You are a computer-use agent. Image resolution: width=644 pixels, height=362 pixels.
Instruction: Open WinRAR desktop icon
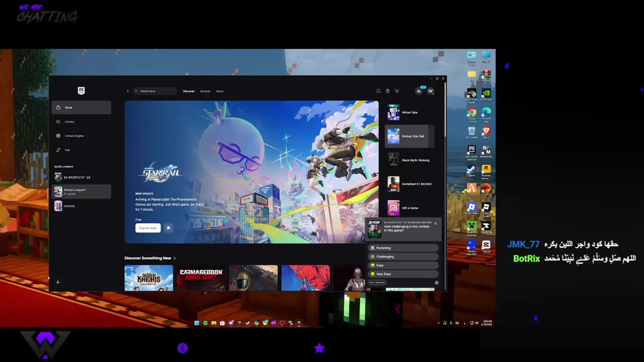click(x=486, y=76)
